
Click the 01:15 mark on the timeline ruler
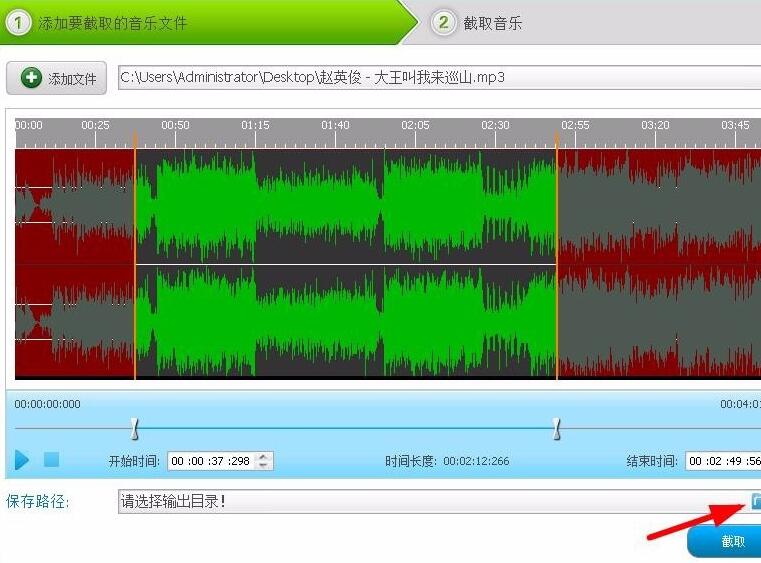point(255,126)
